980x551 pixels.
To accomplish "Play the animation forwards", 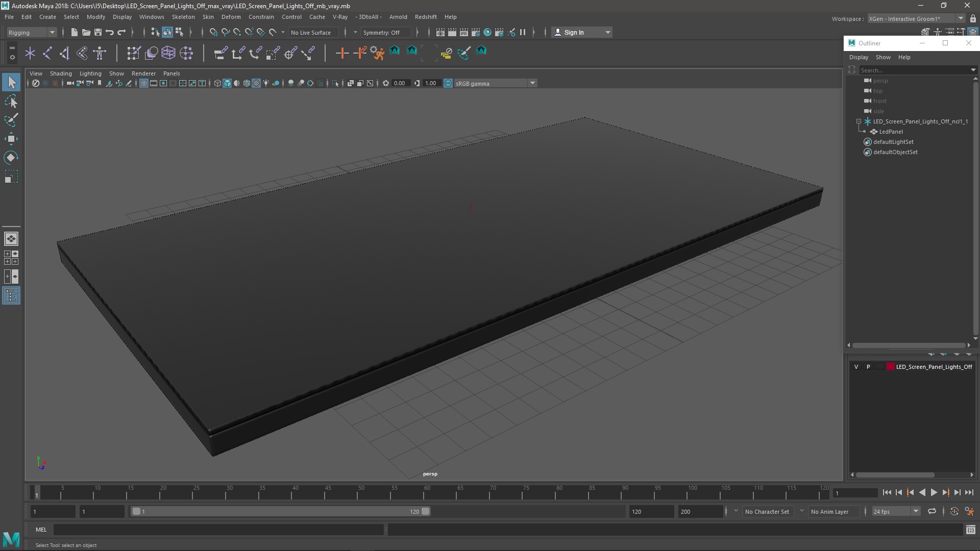I will (x=934, y=492).
